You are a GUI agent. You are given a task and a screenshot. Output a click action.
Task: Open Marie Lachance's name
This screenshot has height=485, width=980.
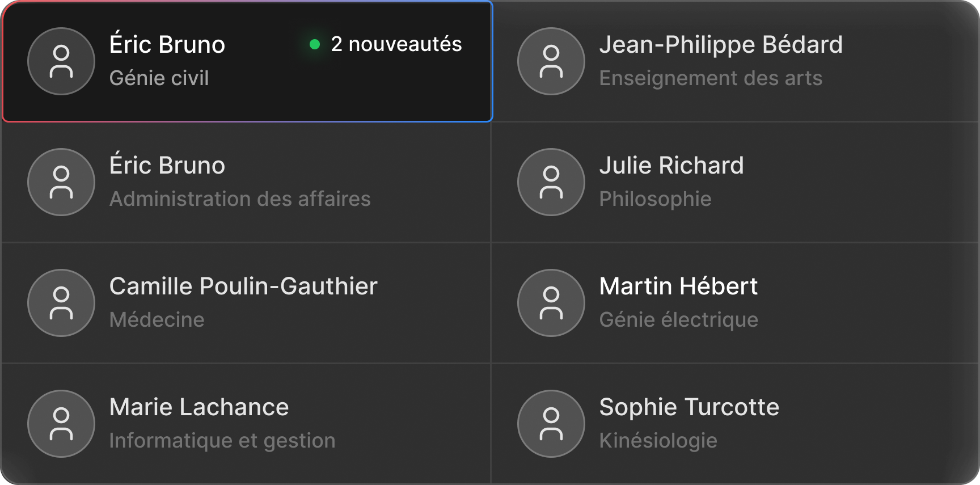[199, 407]
